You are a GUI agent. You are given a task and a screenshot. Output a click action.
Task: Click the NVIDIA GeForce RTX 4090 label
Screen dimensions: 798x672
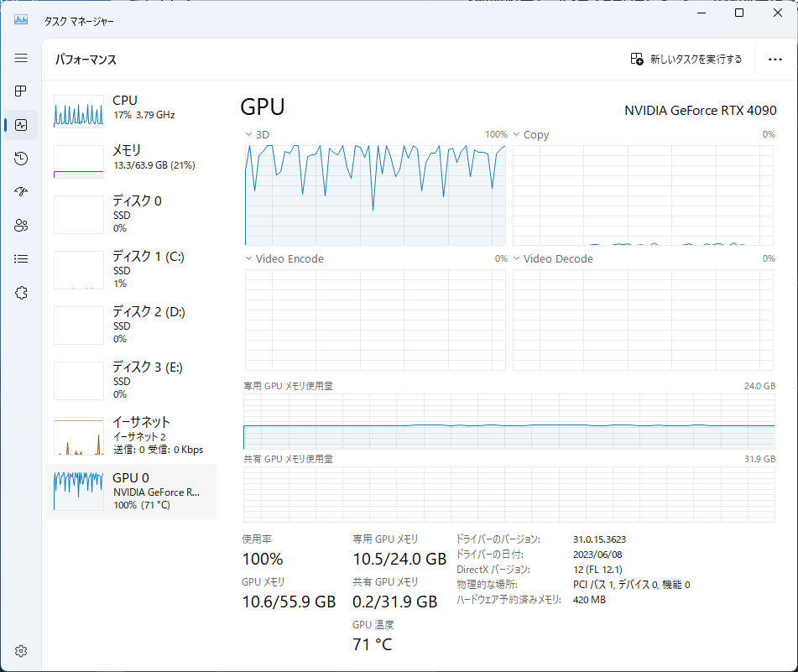coord(701,111)
